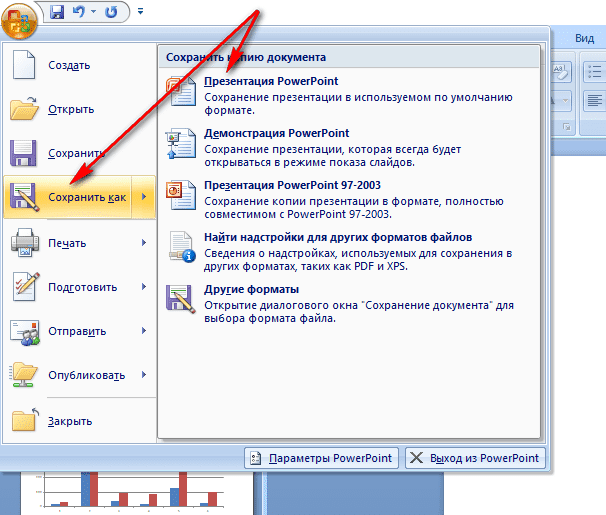Click the blank page icon next to Создать
This screenshot has width=606, height=515.
tap(24, 65)
